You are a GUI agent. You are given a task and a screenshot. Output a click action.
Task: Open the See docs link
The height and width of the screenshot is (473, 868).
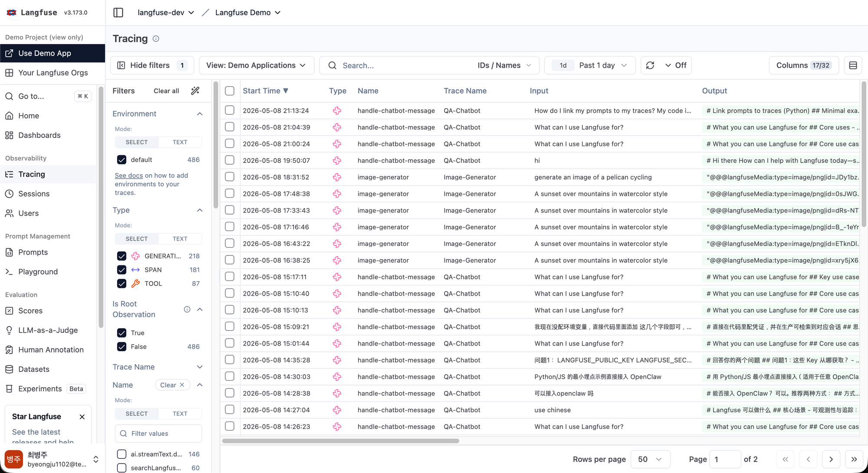coord(128,175)
